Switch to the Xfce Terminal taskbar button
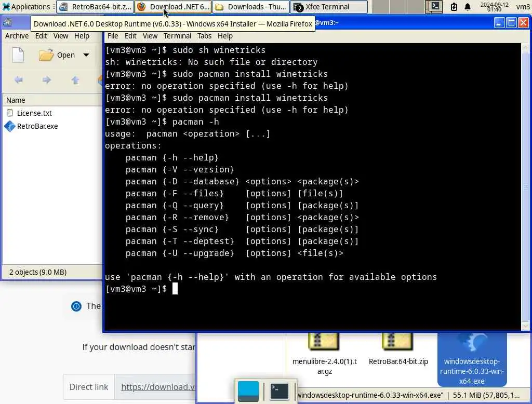The width and height of the screenshot is (532, 404). (329, 7)
